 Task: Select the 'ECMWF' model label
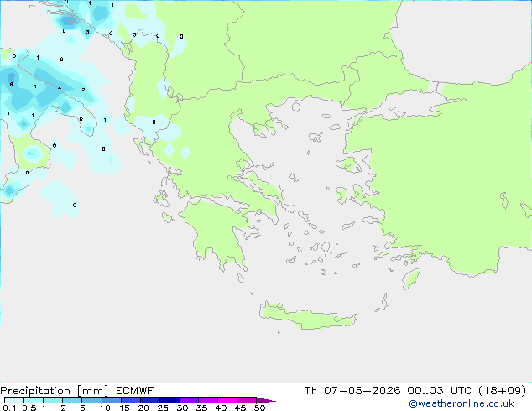pos(135,391)
